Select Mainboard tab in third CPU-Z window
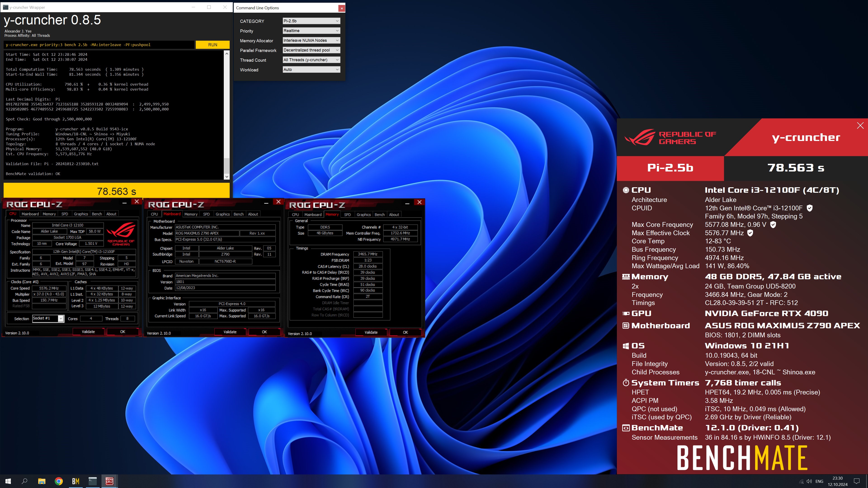Viewport: 868px width, 488px height. tap(313, 215)
